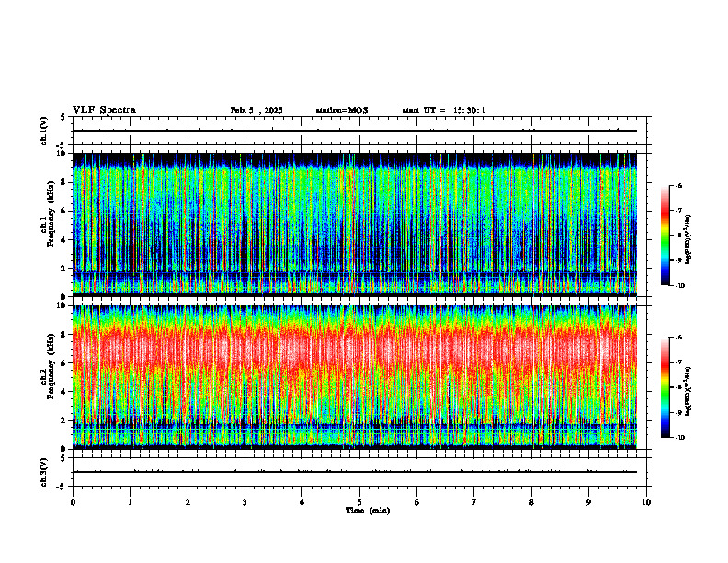Click time axis tick label "7"
The width and height of the screenshot is (728, 563).
tap(474, 502)
